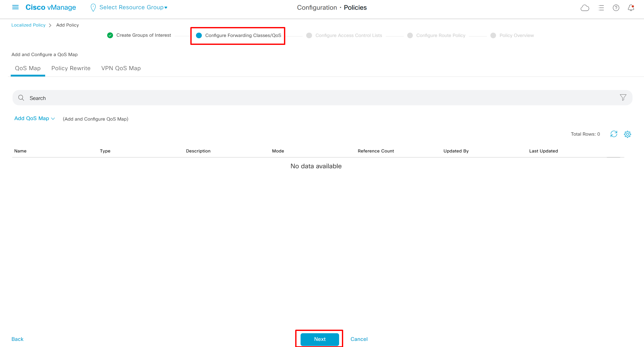Image resolution: width=644 pixels, height=347 pixels.
Task: Go Back to previous step
Action: tap(17, 339)
